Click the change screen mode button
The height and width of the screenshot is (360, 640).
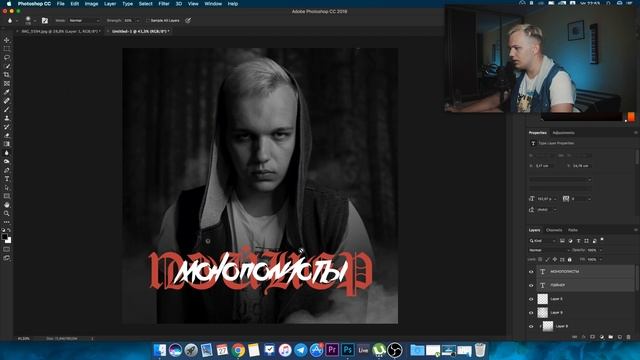[7, 258]
